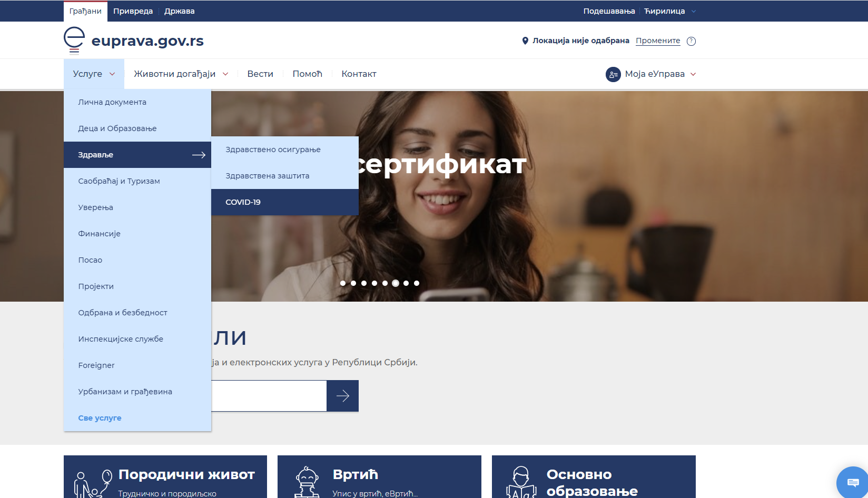Switch to the Држава tab
Image resolution: width=868 pixels, height=498 pixels.
(179, 11)
